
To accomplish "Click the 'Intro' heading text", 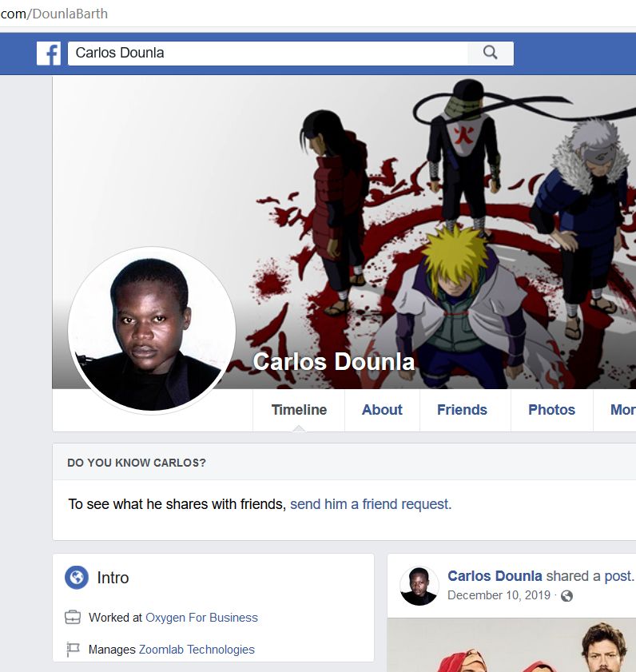I will [113, 578].
